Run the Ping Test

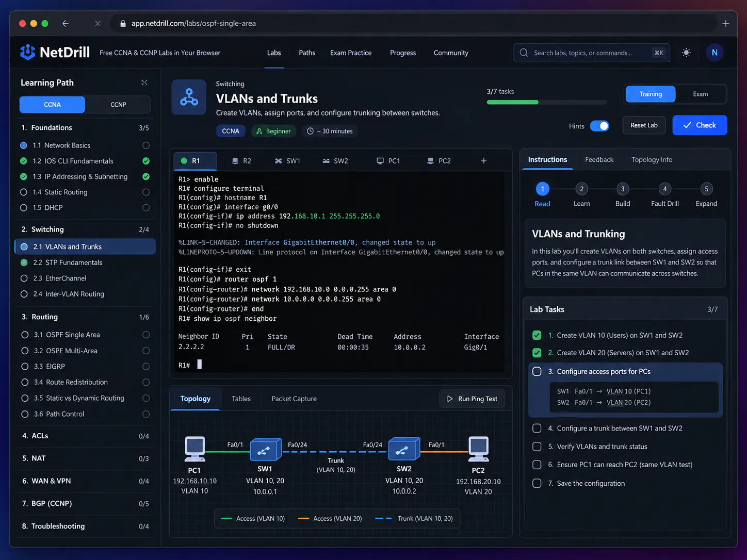point(472,399)
